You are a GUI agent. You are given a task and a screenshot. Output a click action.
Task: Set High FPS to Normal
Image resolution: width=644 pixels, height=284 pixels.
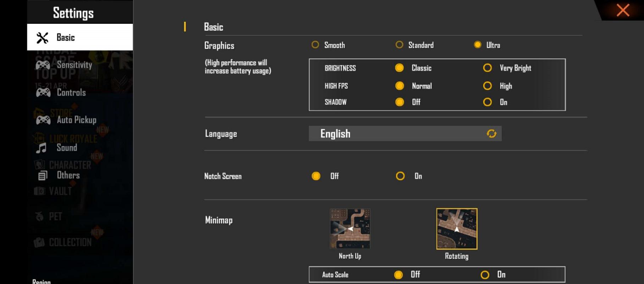pos(400,86)
